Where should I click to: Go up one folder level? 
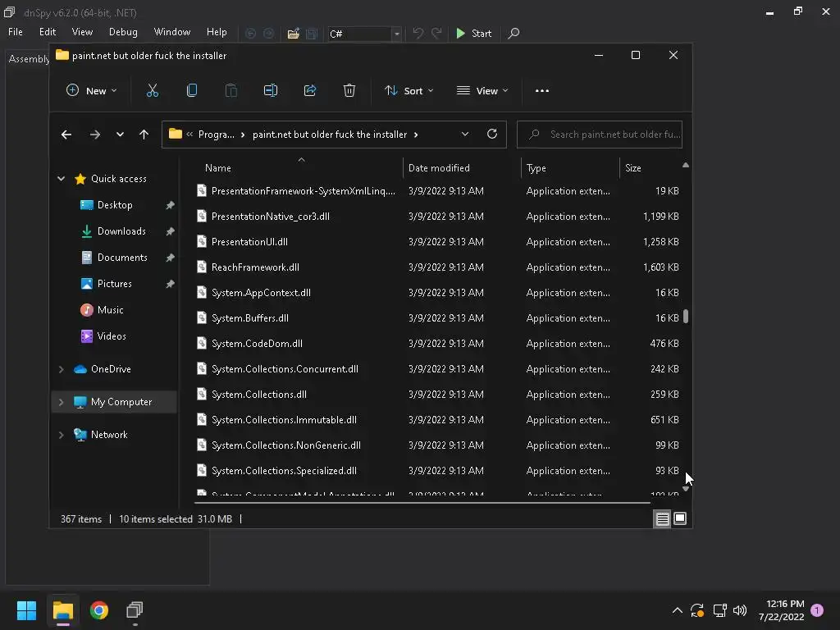(x=144, y=135)
